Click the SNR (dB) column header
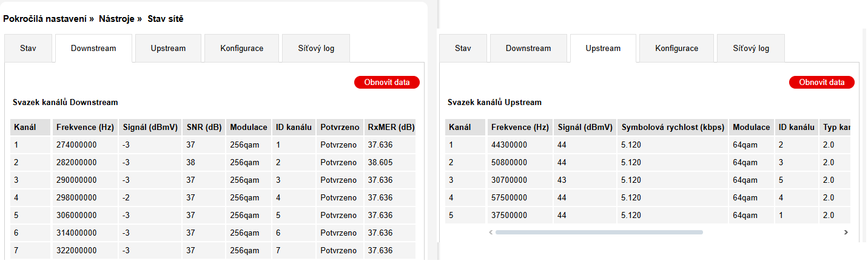The image size is (868, 266). [203, 128]
